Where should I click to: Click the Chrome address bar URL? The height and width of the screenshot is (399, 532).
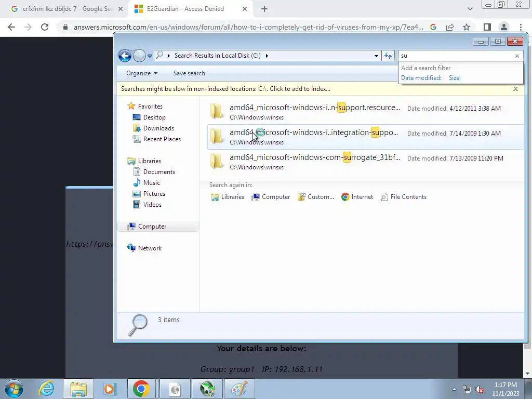tap(248, 27)
